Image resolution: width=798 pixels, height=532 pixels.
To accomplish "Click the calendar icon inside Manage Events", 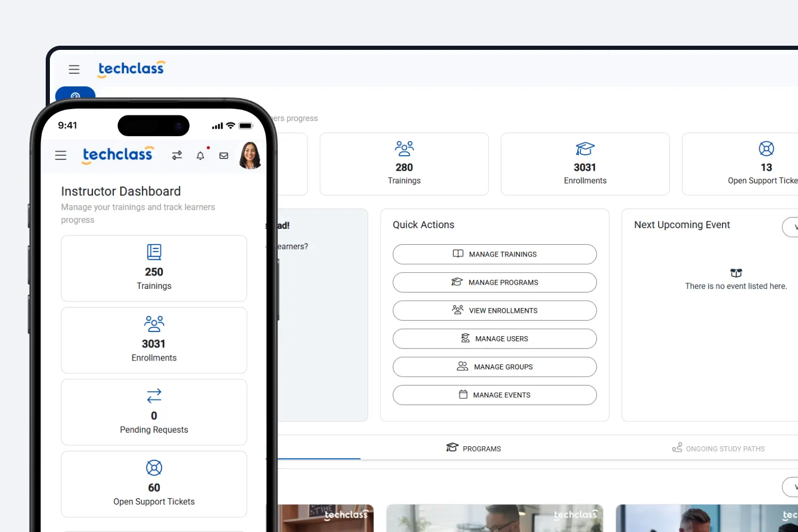I will [x=463, y=394].
